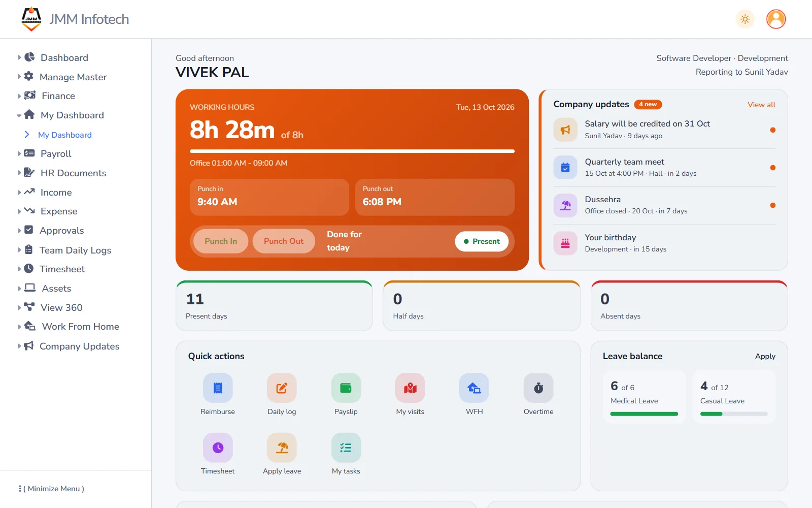Click the Present days card
The width and height of the screenshot is (812, 508).
coord(274,306)
